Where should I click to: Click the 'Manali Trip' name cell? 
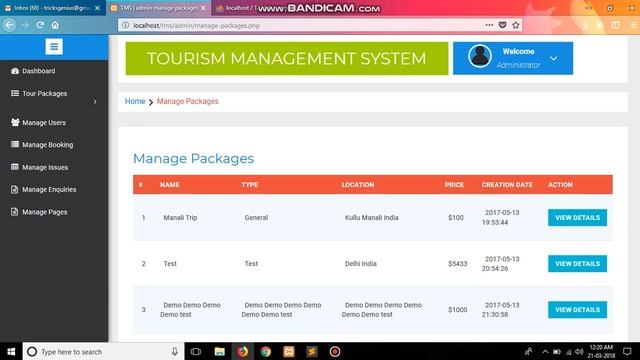point(180,218)
